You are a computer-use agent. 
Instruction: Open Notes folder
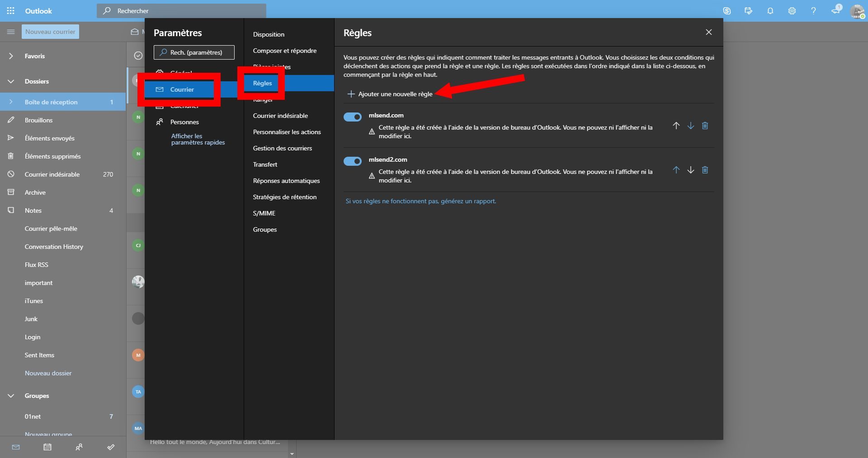pos(63,210)
